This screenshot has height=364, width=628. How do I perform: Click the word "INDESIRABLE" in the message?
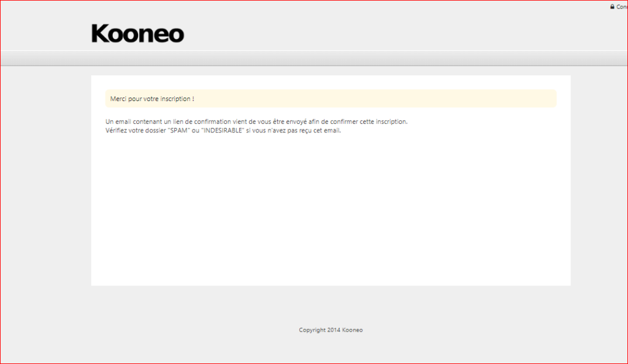tap(222, 131)
